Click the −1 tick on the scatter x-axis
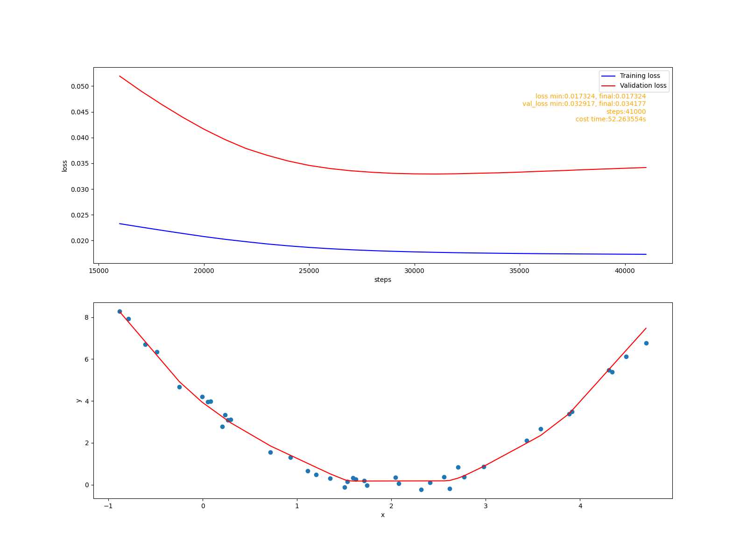Screen dimensions: 747x560 (108, 506)
